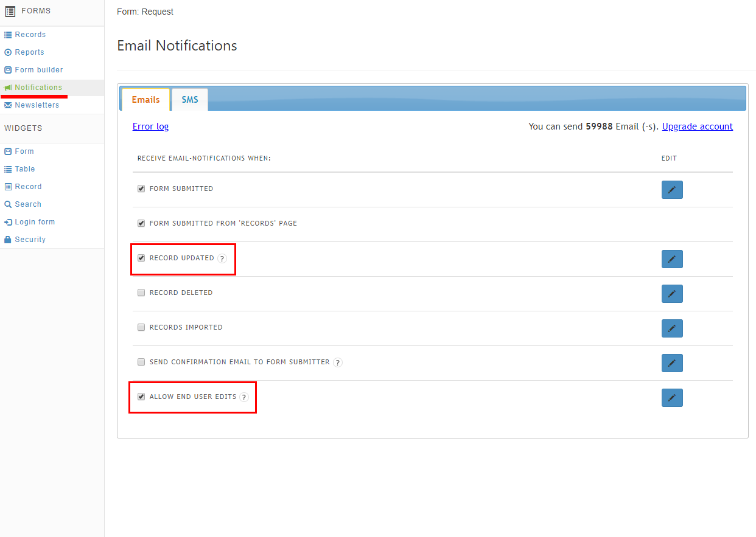Click the question mark beside Send Confirmation Email

[338, 362]
